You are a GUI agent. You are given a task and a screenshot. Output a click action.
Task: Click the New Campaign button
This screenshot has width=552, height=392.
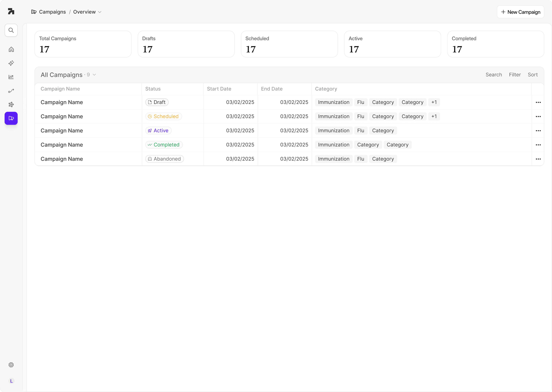pyautogui.click(x=520, y=12)
